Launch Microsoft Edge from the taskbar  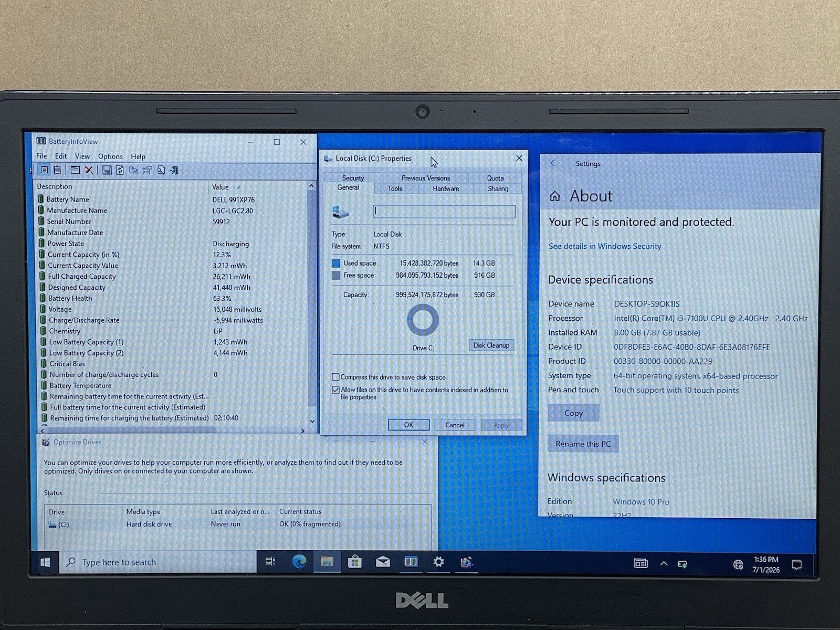tap(299, 562)
